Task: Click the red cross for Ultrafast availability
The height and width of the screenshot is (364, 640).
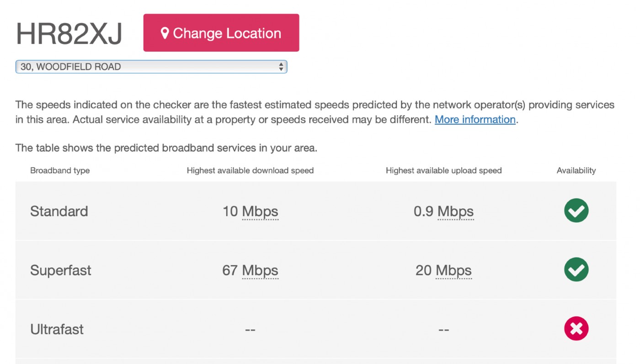Action: click(x=576, y=329)
